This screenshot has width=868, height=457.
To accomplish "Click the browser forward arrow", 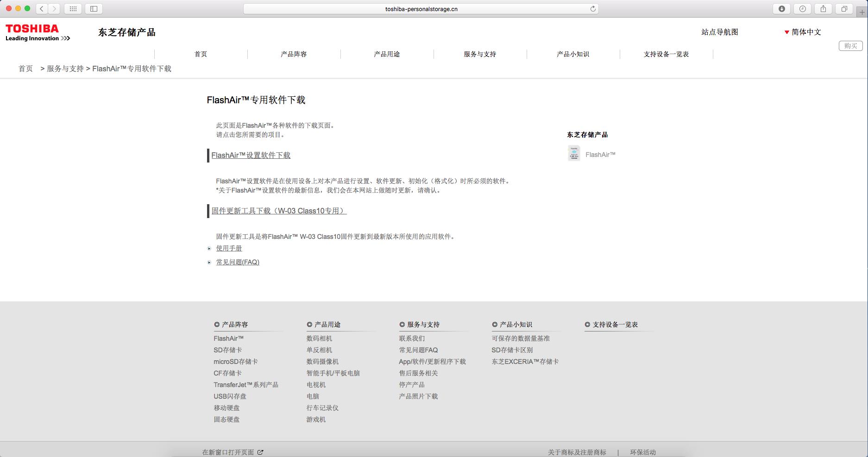I will point(55,8).
